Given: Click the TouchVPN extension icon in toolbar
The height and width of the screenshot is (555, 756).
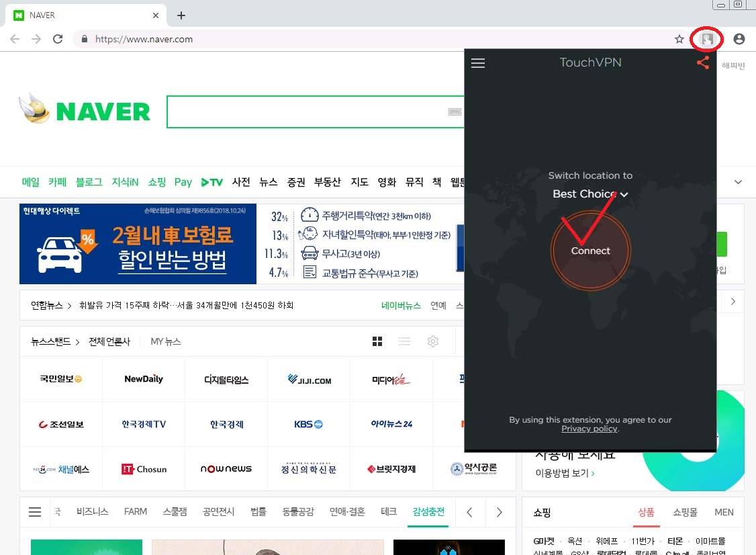Looking at the screenshot, I should [706, 40].
